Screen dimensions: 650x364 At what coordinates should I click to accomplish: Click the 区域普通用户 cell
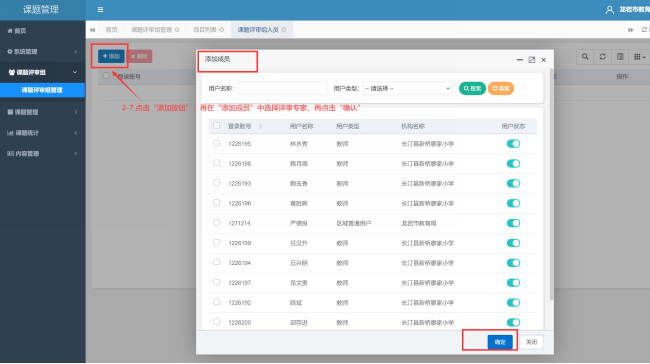pyautogui.click(x=354, y=223)
